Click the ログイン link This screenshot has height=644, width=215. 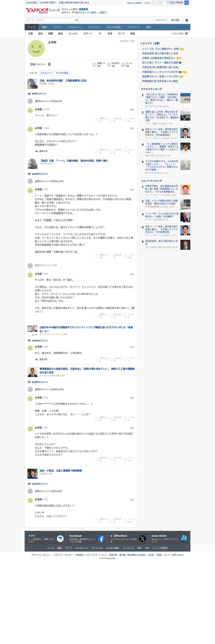(66, 13)
